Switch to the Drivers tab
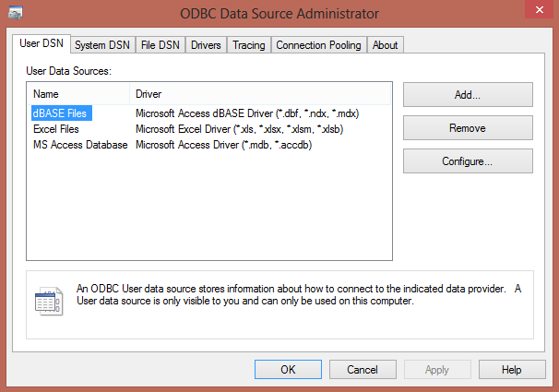The image size is (559, 392). (x=206, y=45)
